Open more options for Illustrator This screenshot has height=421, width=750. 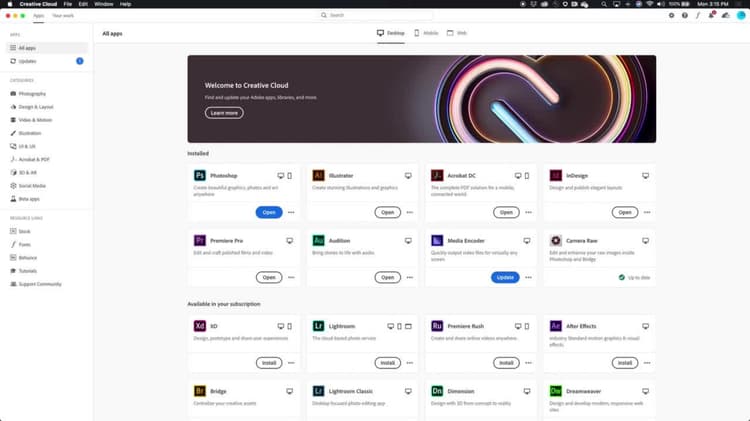410,212
